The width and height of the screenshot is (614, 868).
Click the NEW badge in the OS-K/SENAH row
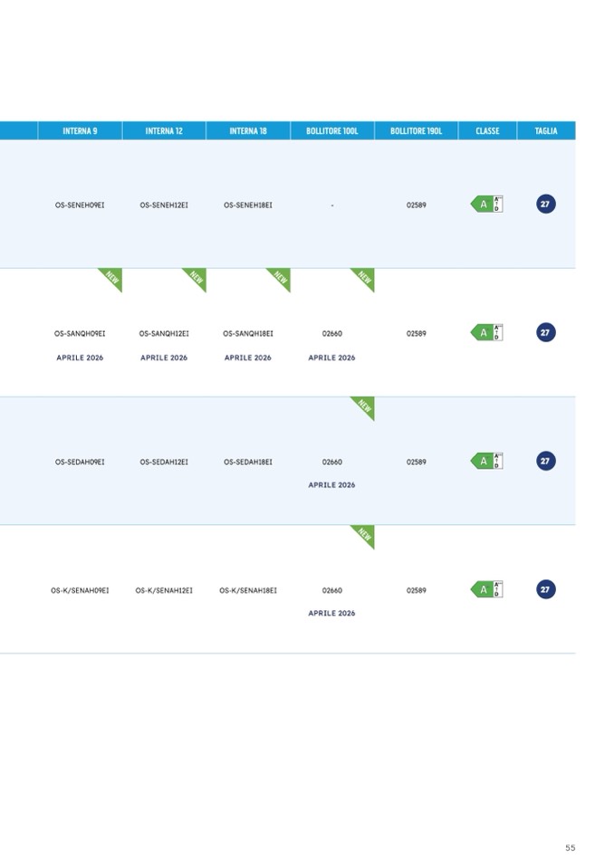pyautogui.click(x=365, y=534)
